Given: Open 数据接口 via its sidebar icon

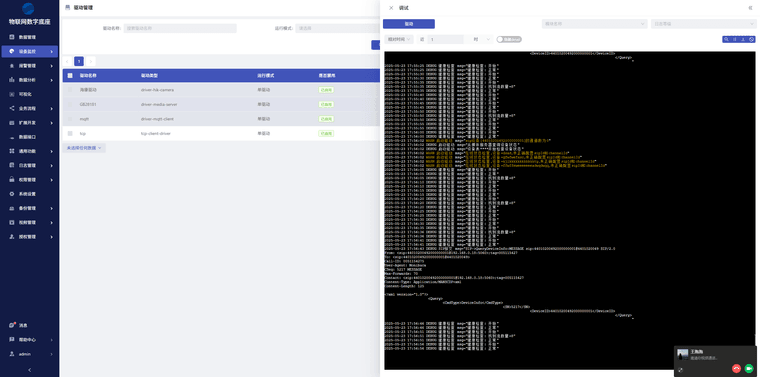Looking at the screenshot, I should pos(12,137).
